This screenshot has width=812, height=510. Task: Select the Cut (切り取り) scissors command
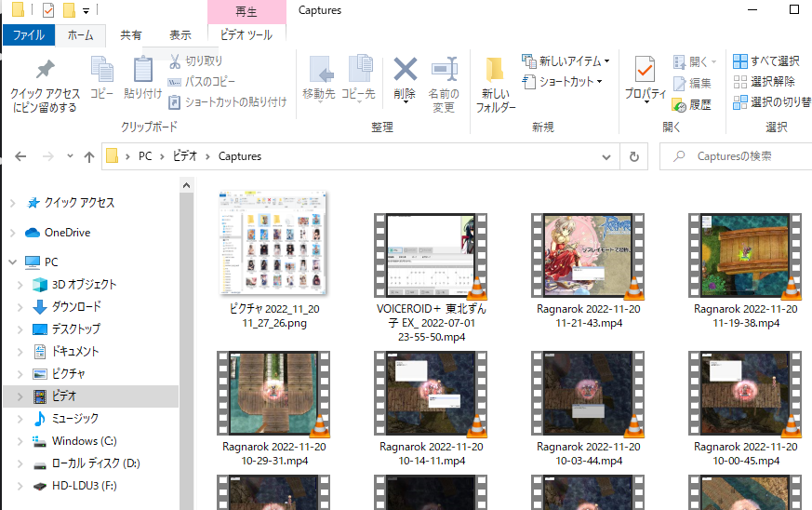(x=195, y=61)
